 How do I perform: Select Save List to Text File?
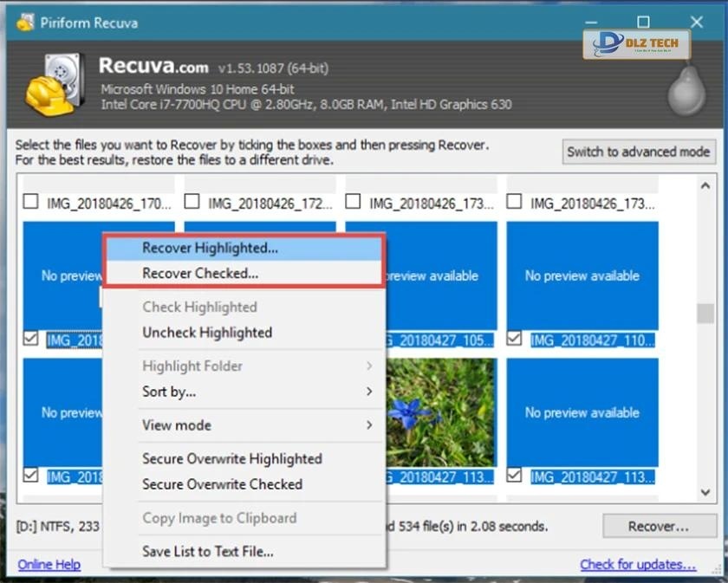207,551
